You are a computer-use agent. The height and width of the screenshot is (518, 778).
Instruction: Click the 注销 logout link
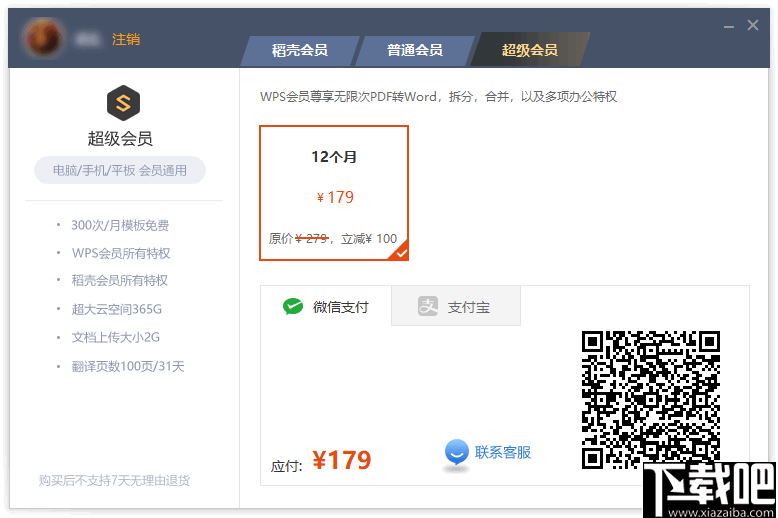(x=126, y=39)
